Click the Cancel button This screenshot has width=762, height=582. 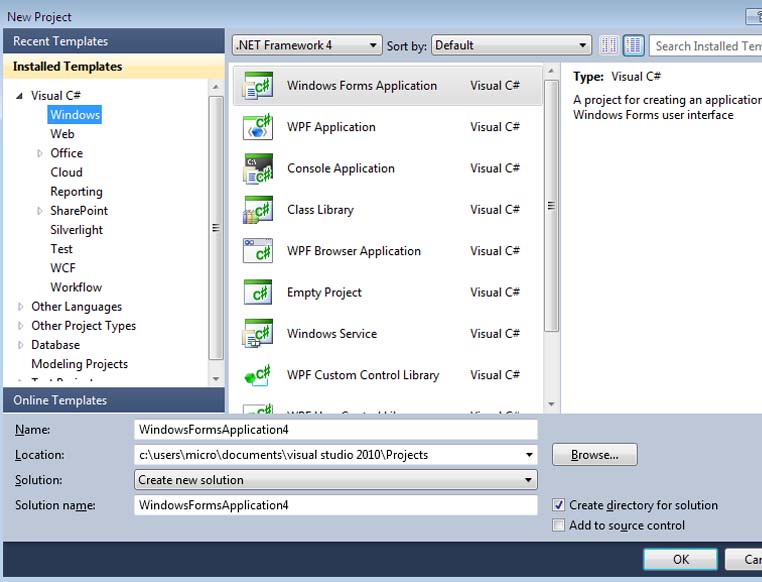coord(744,560)
